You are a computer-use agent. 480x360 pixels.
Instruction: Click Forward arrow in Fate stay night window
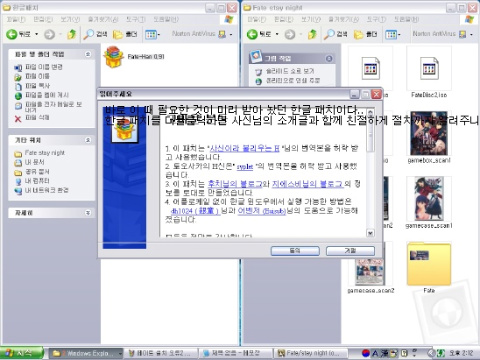(290, 34)
